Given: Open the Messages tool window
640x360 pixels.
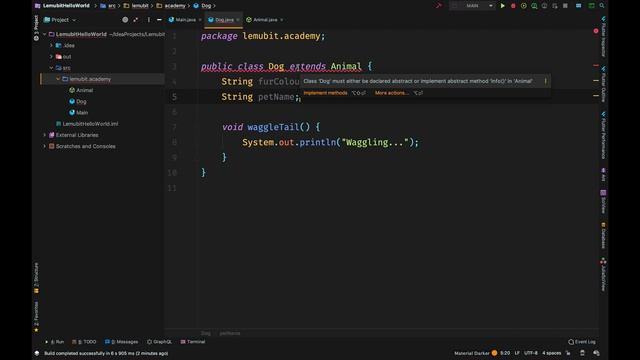Looking at the screenshot, I should (121, 342).
